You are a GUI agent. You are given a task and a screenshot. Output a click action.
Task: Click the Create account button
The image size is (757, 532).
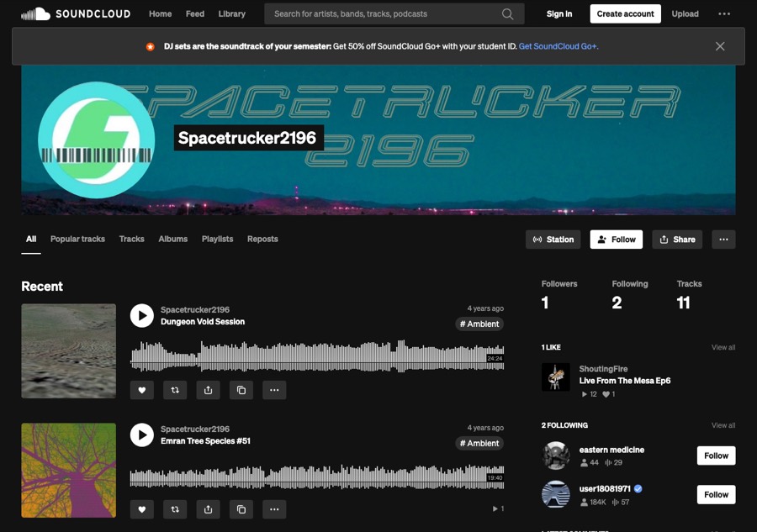(x=625, y=14)
